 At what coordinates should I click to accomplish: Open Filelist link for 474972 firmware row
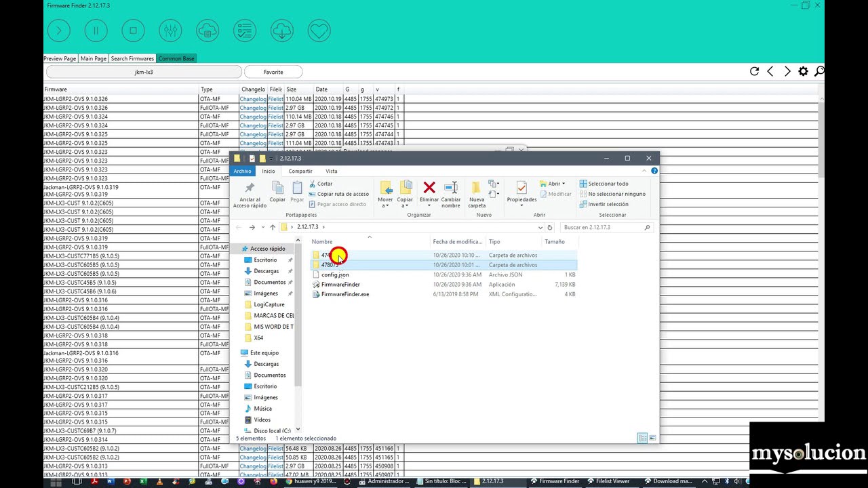click(275, 108)
